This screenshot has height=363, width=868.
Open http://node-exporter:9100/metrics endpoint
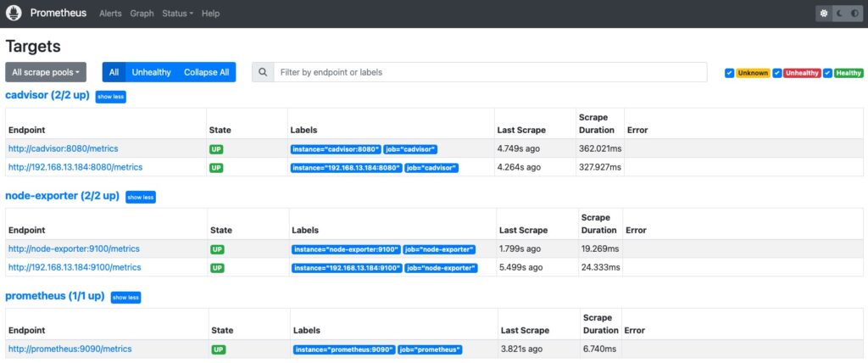[74, 249]
